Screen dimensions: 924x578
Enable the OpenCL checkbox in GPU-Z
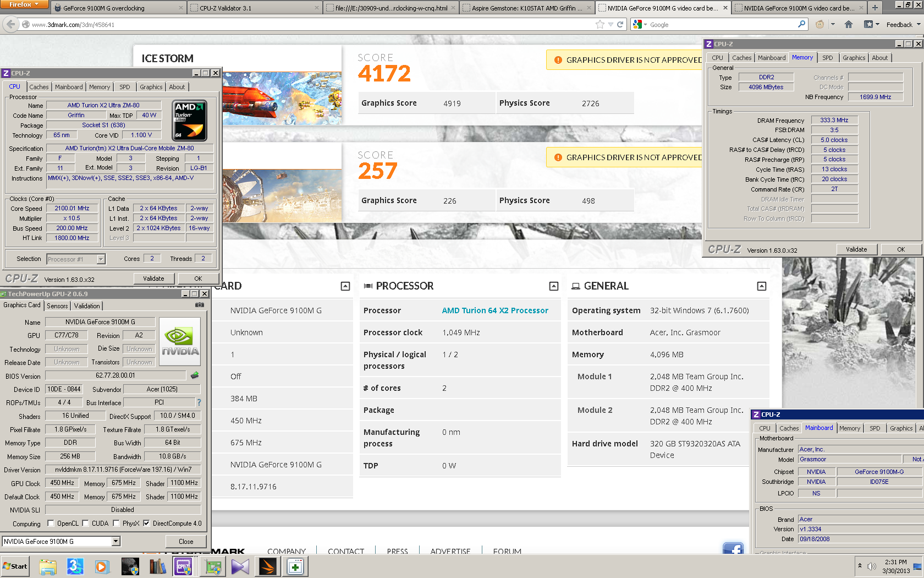[51, 524]
